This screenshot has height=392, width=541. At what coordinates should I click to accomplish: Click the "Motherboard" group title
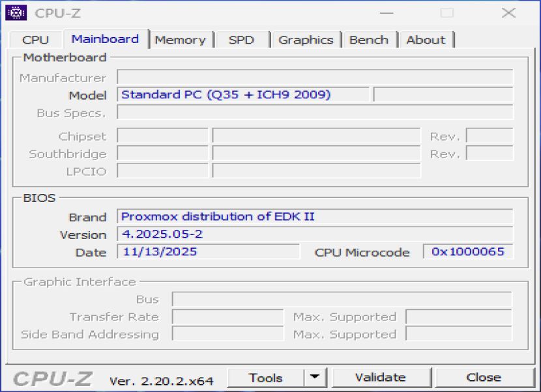65,57
